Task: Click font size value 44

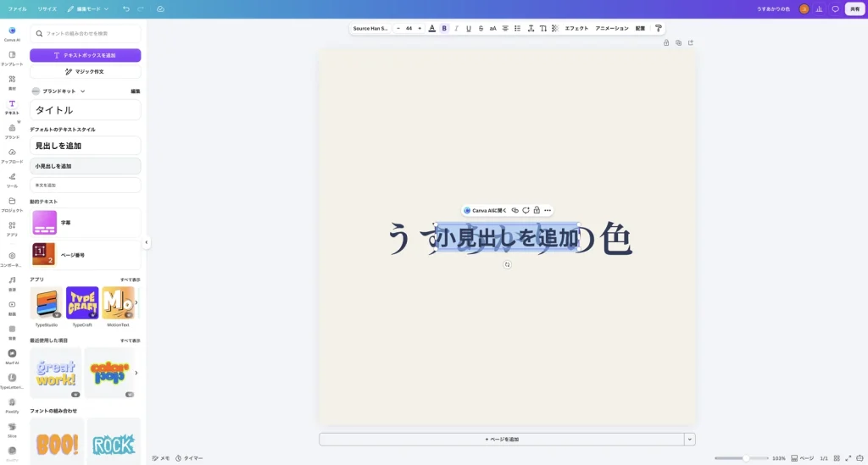Action: pos(409,28)
